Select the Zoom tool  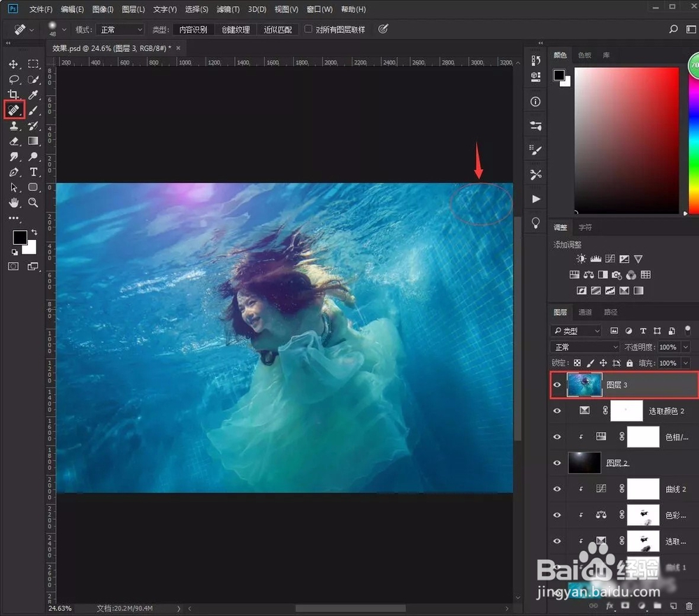point(32,203)
